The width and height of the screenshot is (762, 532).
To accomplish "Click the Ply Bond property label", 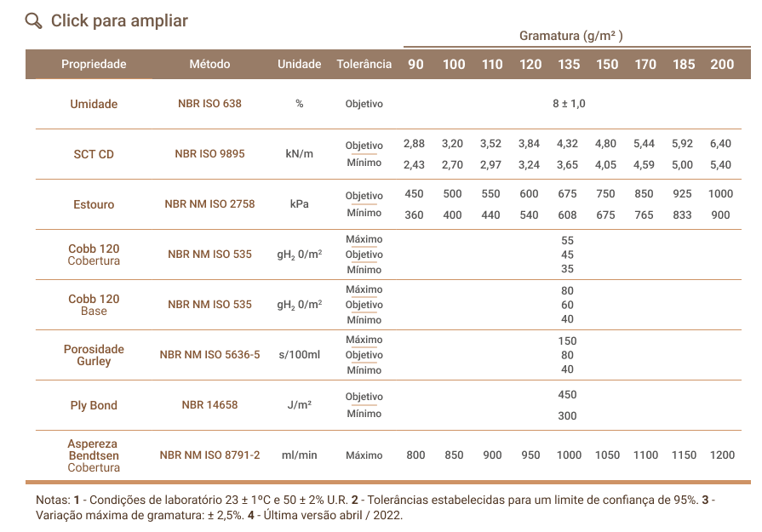I will click(94, 405).
